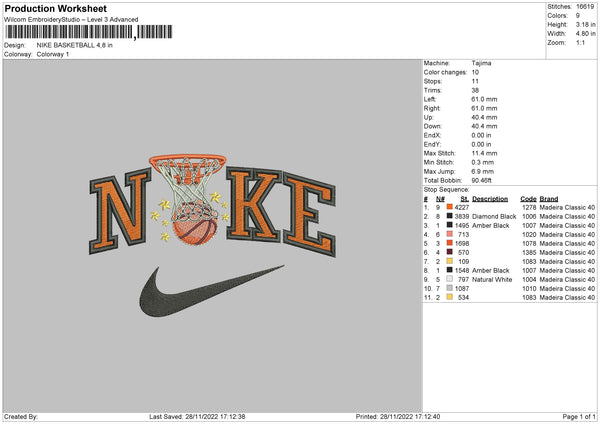This screenshot has width=600, height=424.
Task: Select the Natural White color swatch
Action: pos(450,279)
